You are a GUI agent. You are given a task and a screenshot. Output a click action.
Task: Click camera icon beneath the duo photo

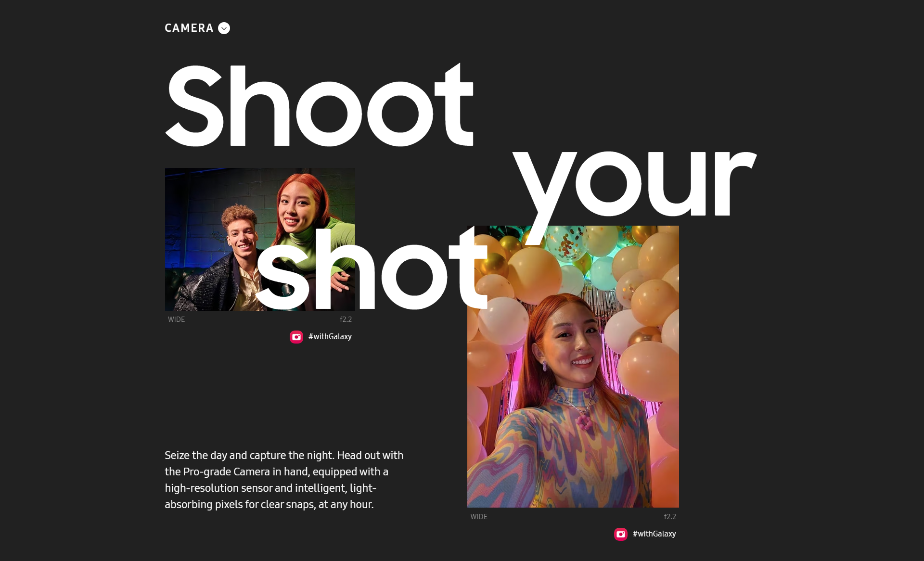pos(296,337)
